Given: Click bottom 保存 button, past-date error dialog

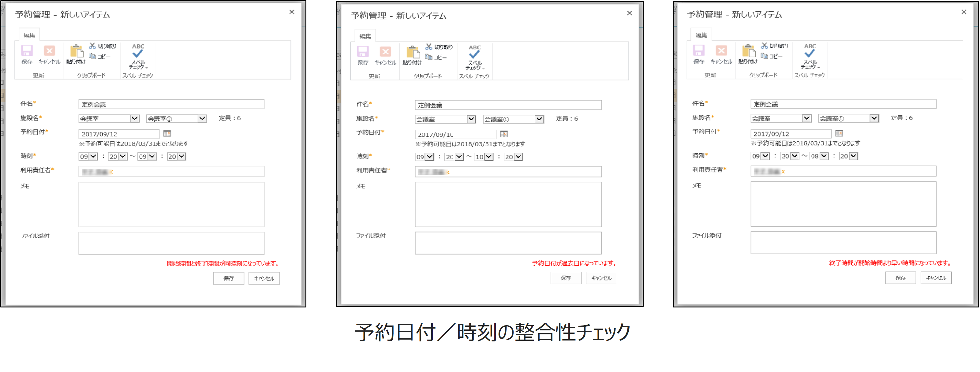Looking at the screenshot, I should [x=566, y=278].
